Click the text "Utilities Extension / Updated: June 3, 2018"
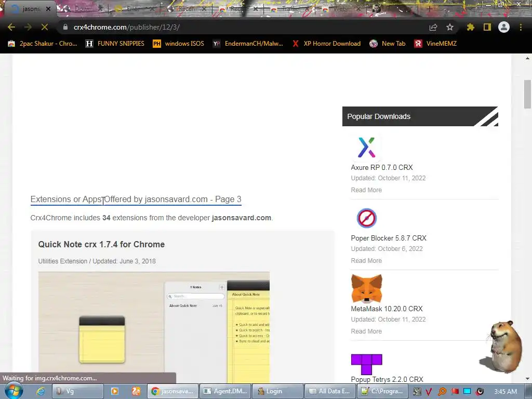 tap(97, 261)
